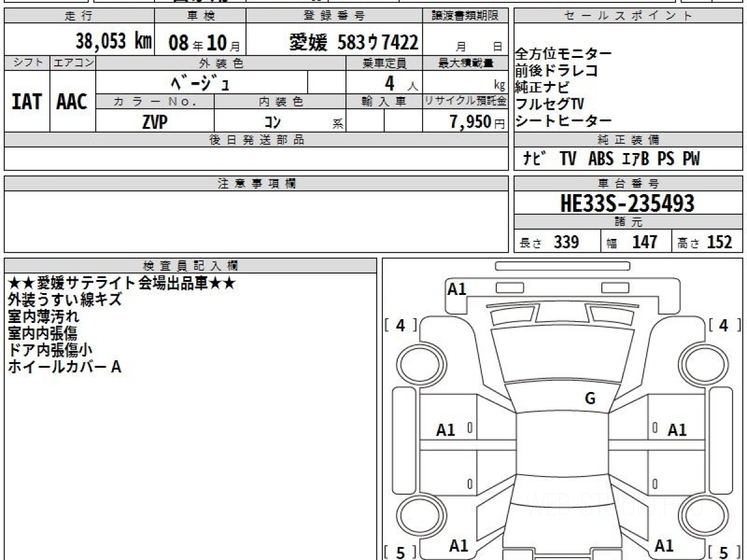747x560 pixels.
Task: Click the chassis number HE33S-235493
Action: 627,203
